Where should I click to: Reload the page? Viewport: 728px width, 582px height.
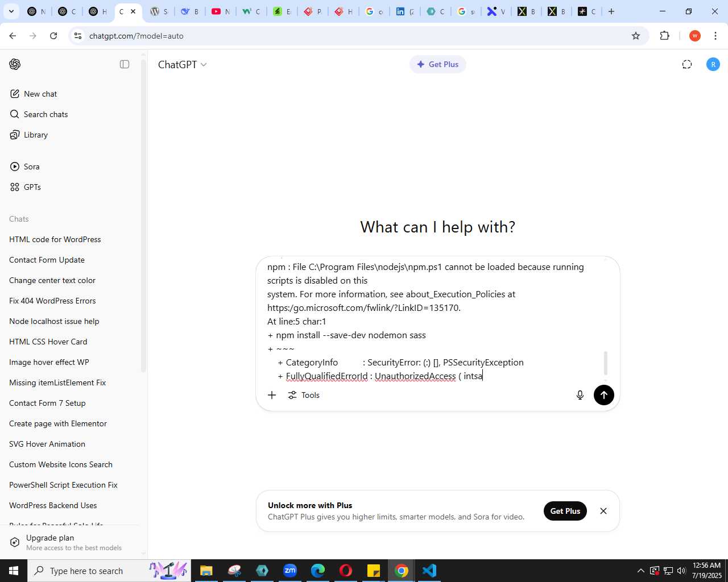[x=53, y=36]
